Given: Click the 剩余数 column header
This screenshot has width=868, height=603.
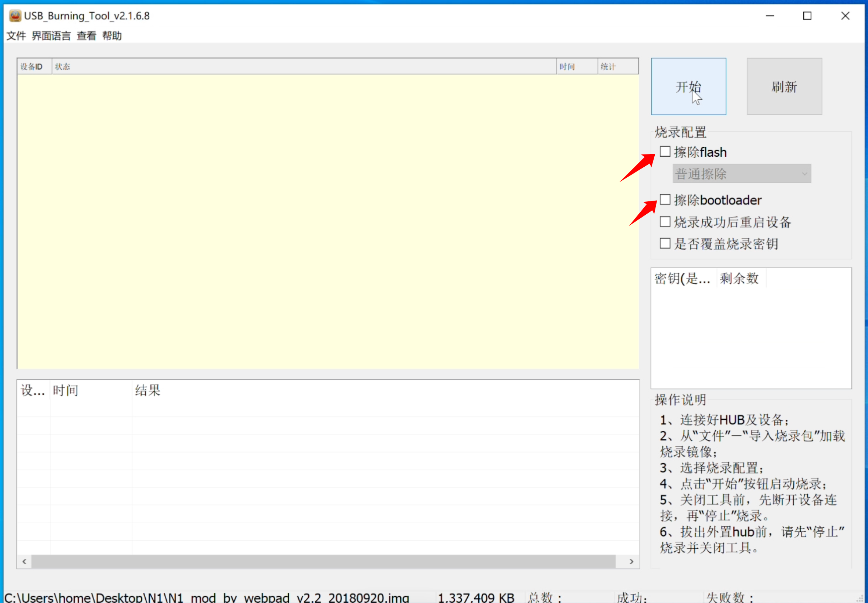Looking at the screenshot, I should [x=739, y=279].
